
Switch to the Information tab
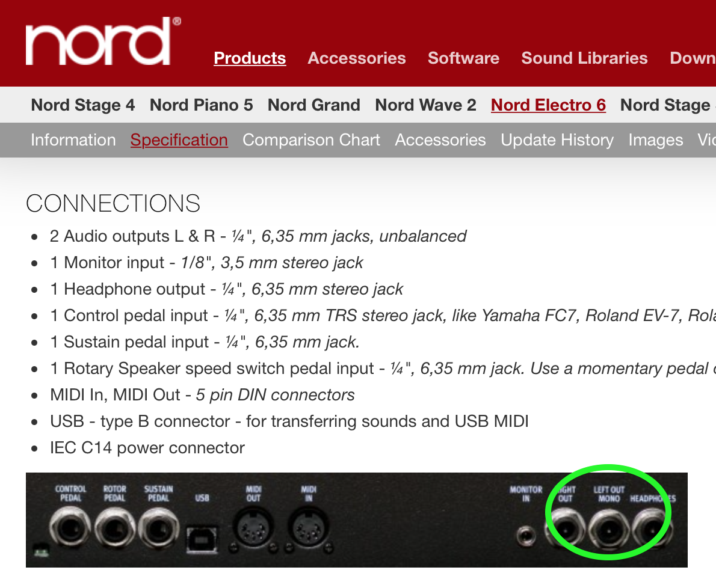click(73, 140)
